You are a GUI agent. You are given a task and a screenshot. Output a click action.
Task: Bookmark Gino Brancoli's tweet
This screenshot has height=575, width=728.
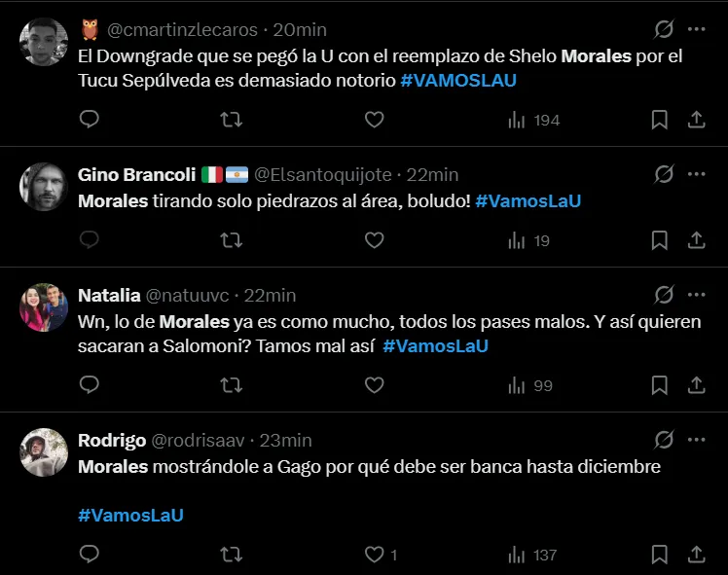coord(659,240)
